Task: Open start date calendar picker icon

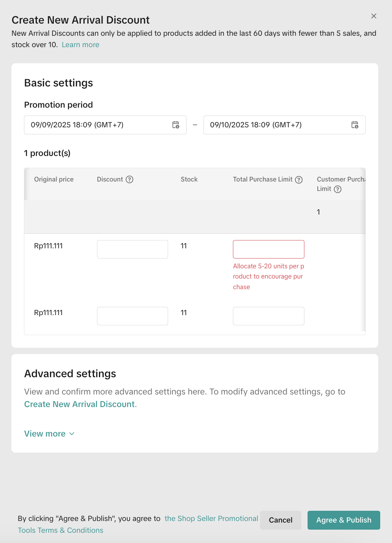Action: tap(176, 125)
